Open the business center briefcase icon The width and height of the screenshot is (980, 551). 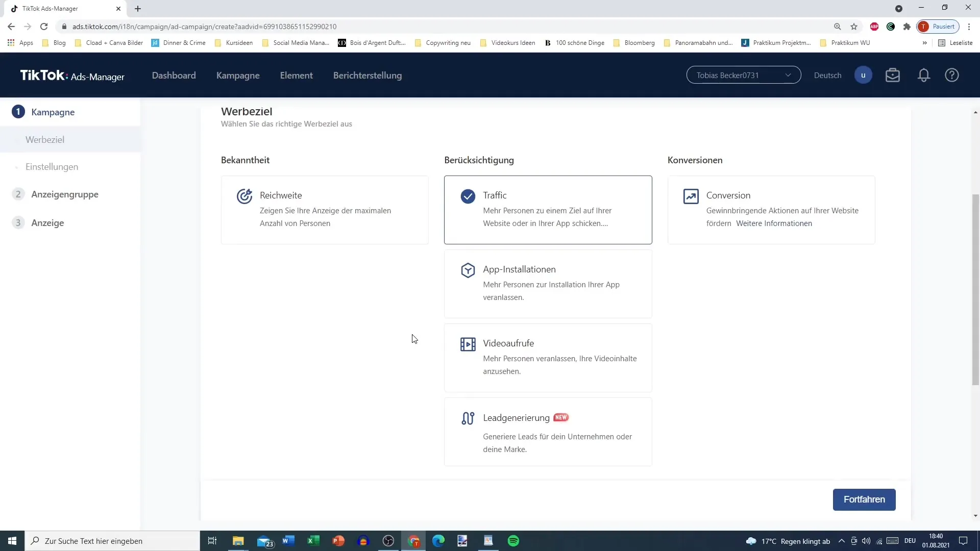(x=893, y=75)
